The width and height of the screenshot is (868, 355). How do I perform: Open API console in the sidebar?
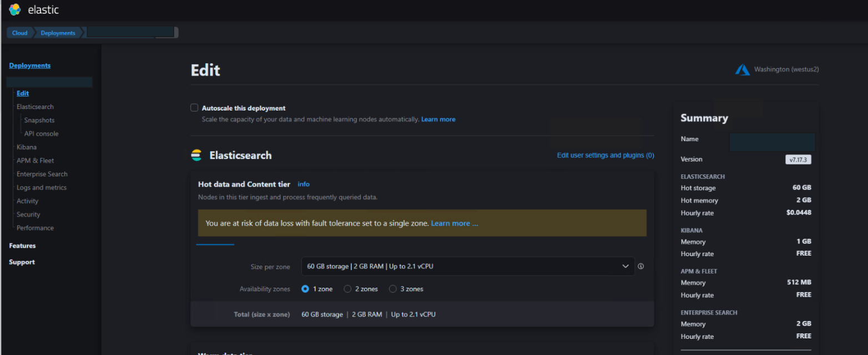click(x=41, y=133)
